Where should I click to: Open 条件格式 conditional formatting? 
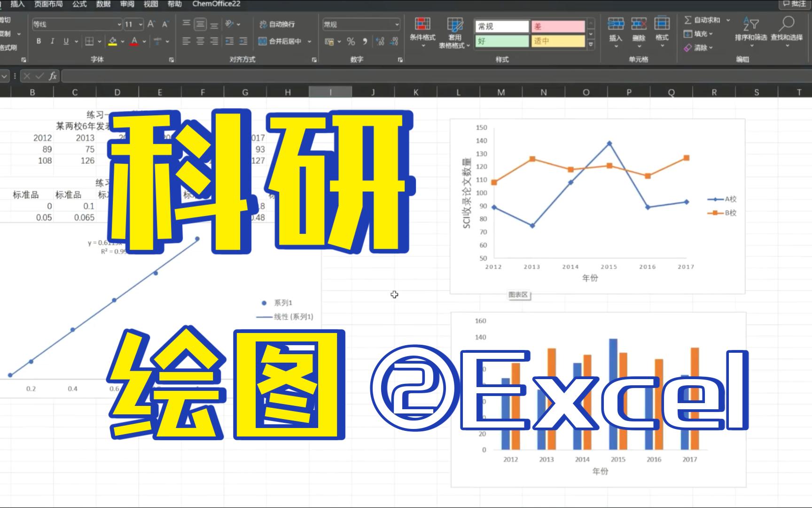click(x=422, y=32)
